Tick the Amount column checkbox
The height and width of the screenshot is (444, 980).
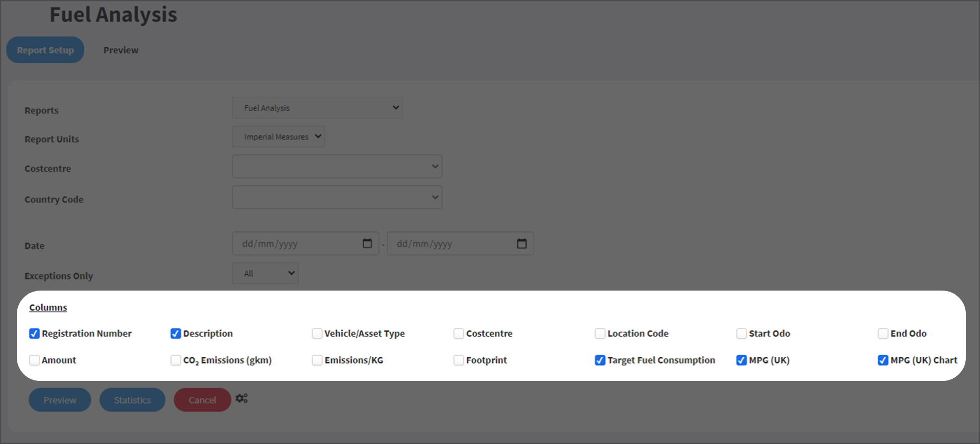point(35,360)
